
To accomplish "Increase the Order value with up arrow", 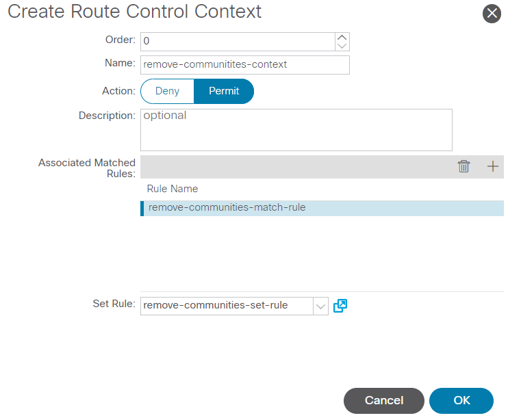I will (342, 37).
